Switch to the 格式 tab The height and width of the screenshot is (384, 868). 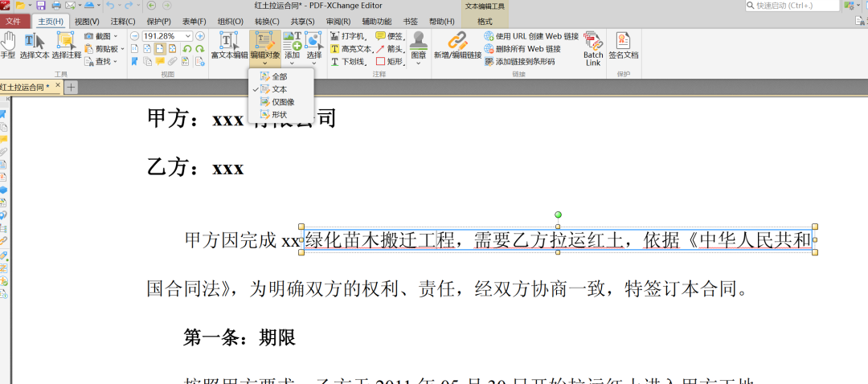485,22
